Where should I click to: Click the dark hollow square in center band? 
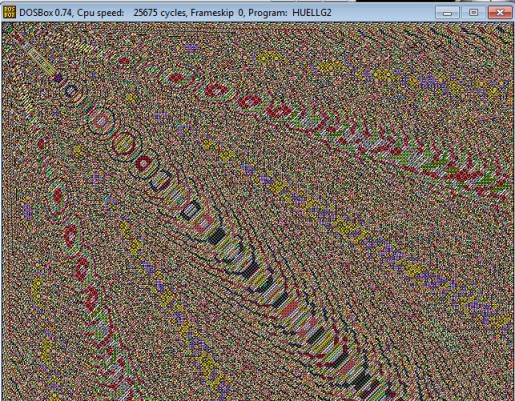click(191, 211)
